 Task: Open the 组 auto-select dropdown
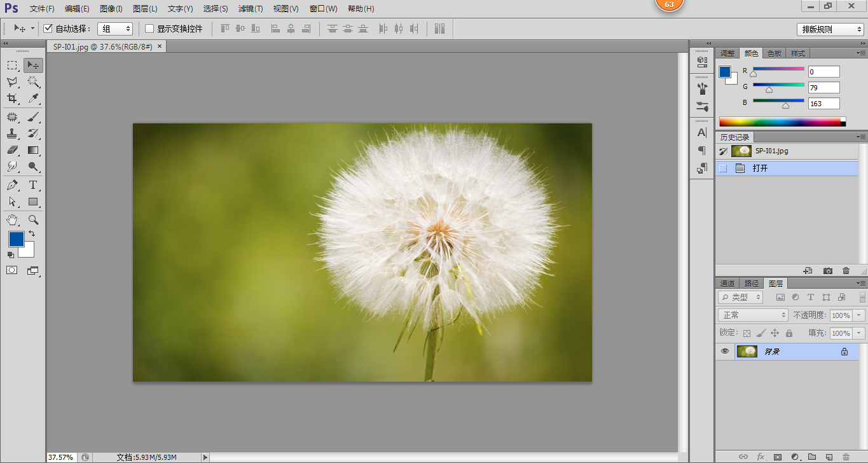coord(115,29)
